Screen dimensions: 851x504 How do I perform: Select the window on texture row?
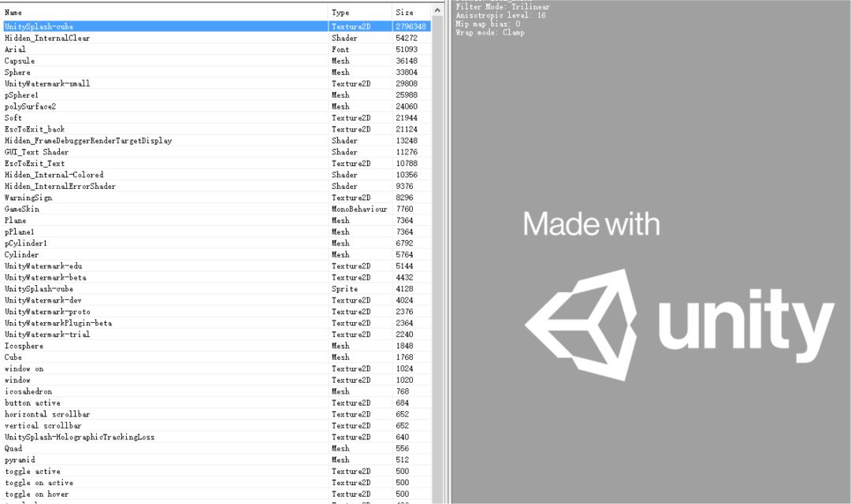click(x=217, y=369)
